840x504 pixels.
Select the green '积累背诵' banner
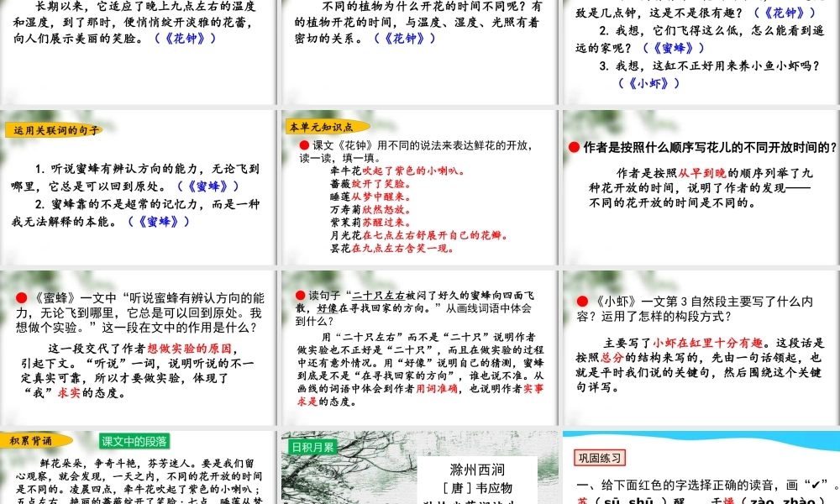point(31,438)
